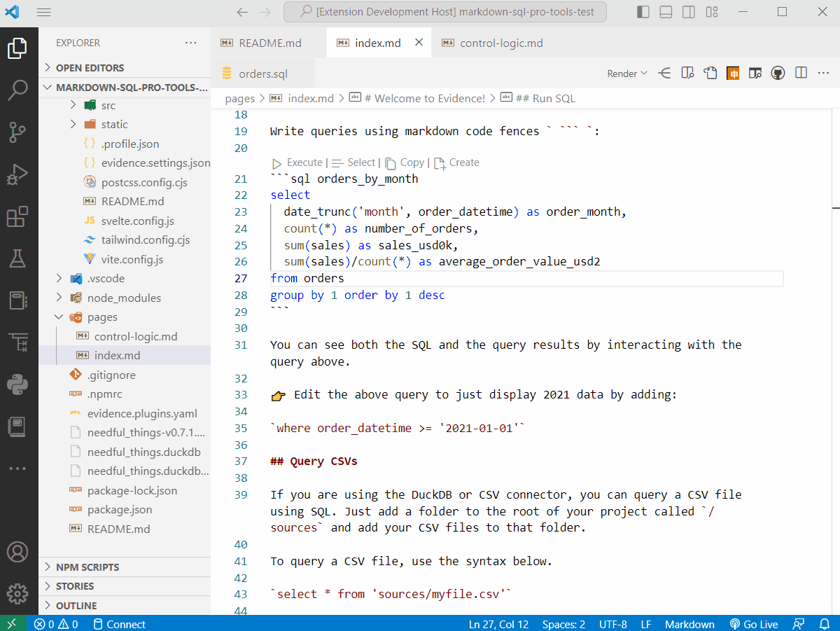This screenshot has width=840, height=631.
Task: Click the command center search box
Action: point(445,12)
